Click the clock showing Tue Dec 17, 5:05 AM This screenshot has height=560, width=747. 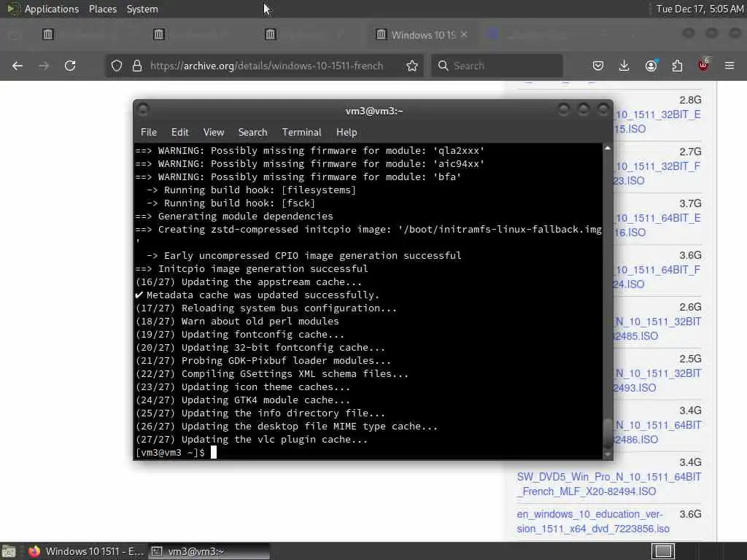coord(700,9)
